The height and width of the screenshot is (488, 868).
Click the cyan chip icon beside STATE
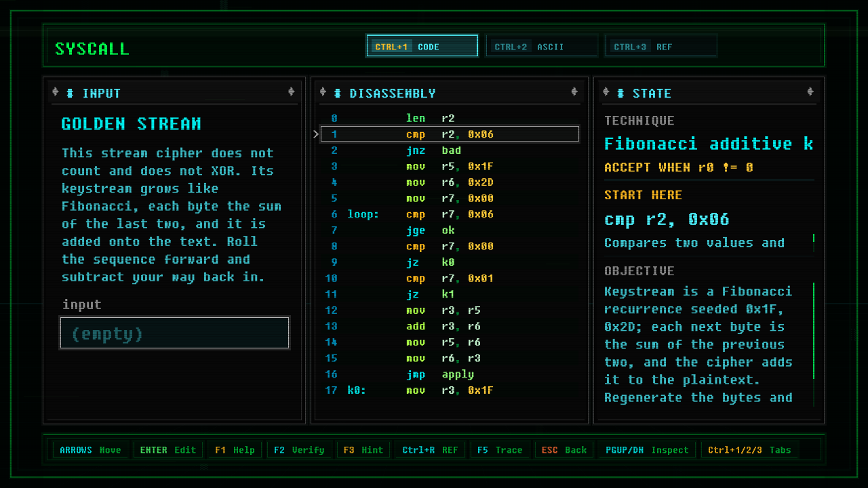pos(620,93)
